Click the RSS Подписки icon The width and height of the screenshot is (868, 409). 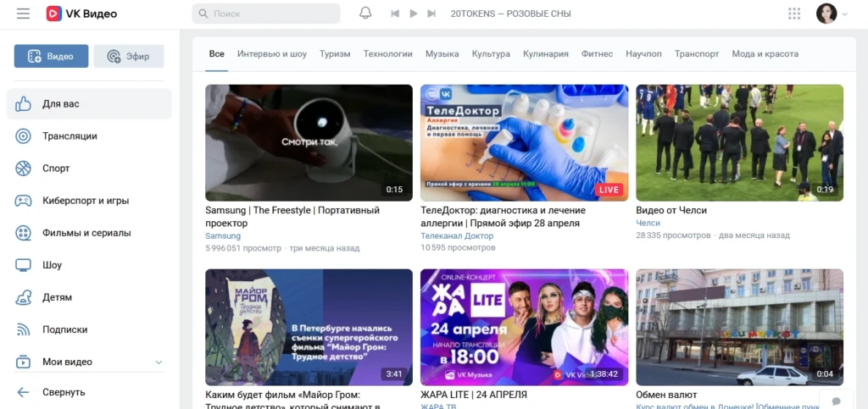click(x=23, y=330)
